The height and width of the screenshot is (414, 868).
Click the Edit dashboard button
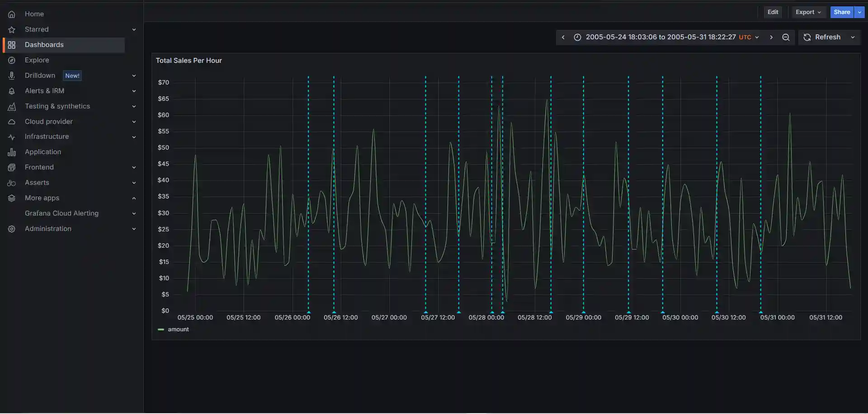[x=773, y=12]
